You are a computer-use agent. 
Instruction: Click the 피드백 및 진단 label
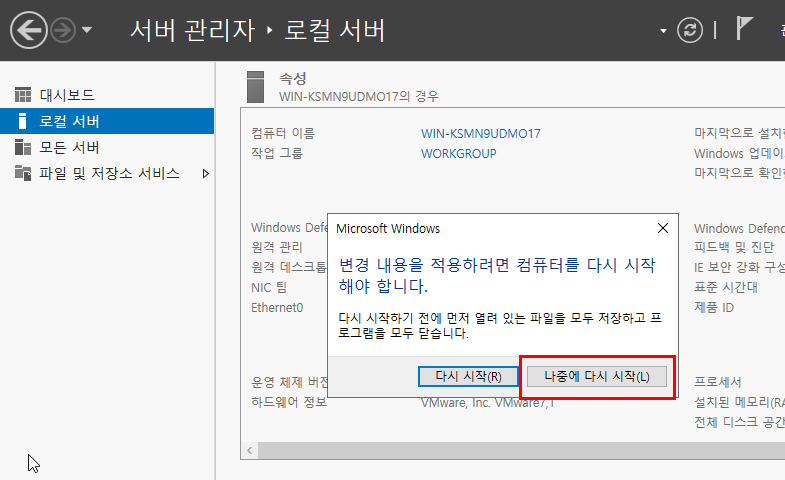(734, 247)
